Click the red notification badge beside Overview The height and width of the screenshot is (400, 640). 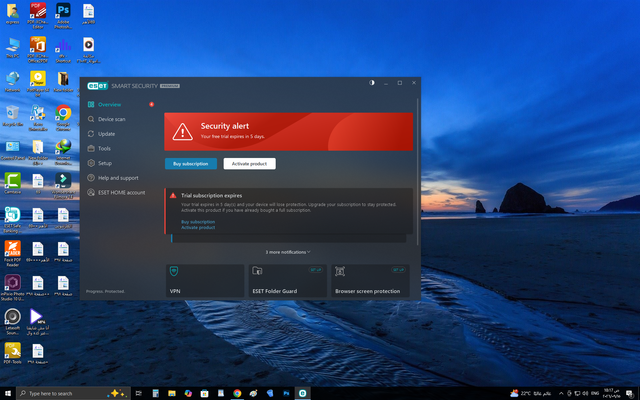point(151,104)
